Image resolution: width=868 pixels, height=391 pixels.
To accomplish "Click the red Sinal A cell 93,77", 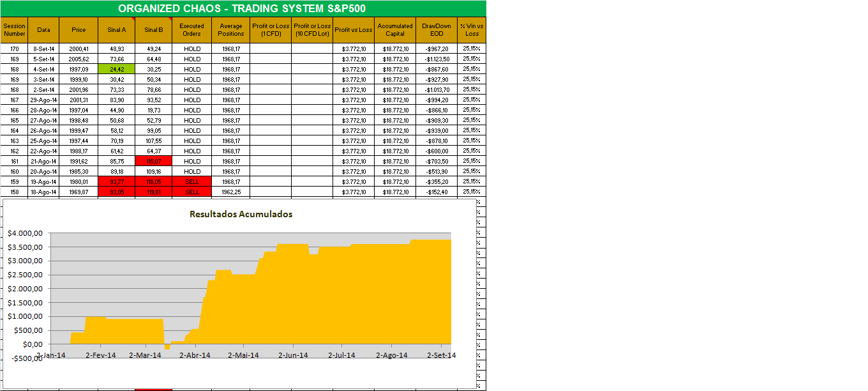I will pyautogui.click(x=117, y=181).
